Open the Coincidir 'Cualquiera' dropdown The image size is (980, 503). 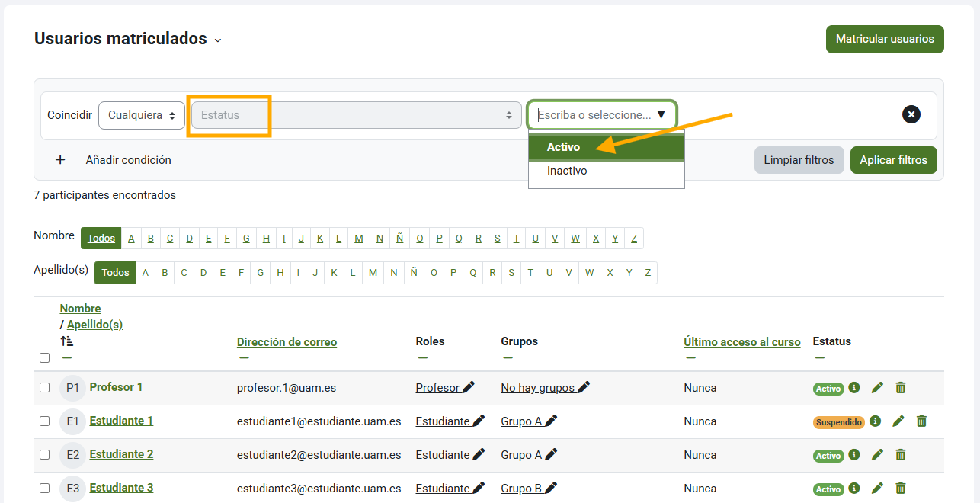[141, 115]
